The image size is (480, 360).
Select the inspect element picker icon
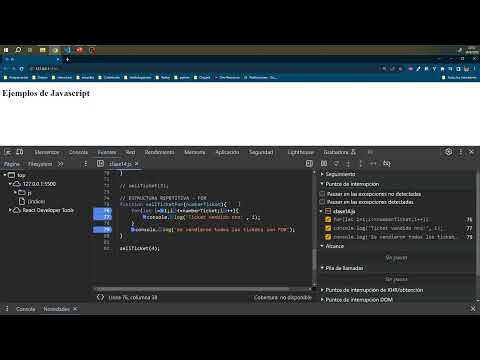click(x=7, y=152)
